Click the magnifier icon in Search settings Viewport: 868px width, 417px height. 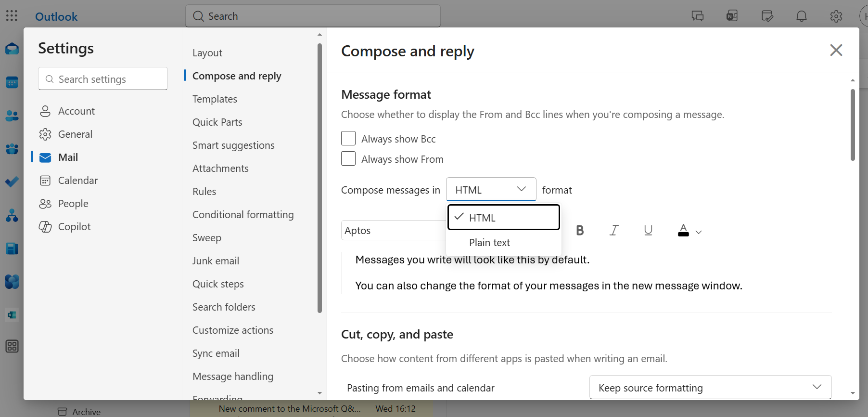click(x=50, y=79)
